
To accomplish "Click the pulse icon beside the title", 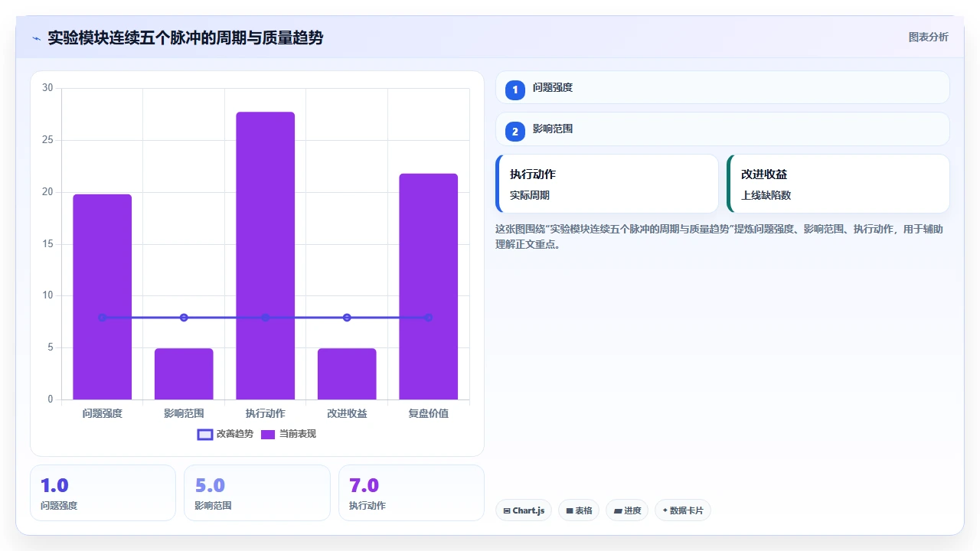I will pyautogui.click(x=36, y=38).
